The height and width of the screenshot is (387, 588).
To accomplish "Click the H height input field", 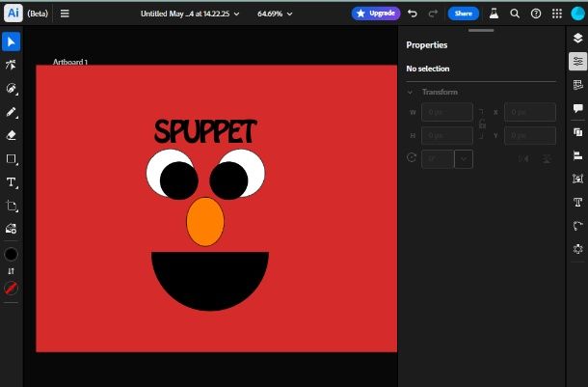I will click(x=447, y=135).
